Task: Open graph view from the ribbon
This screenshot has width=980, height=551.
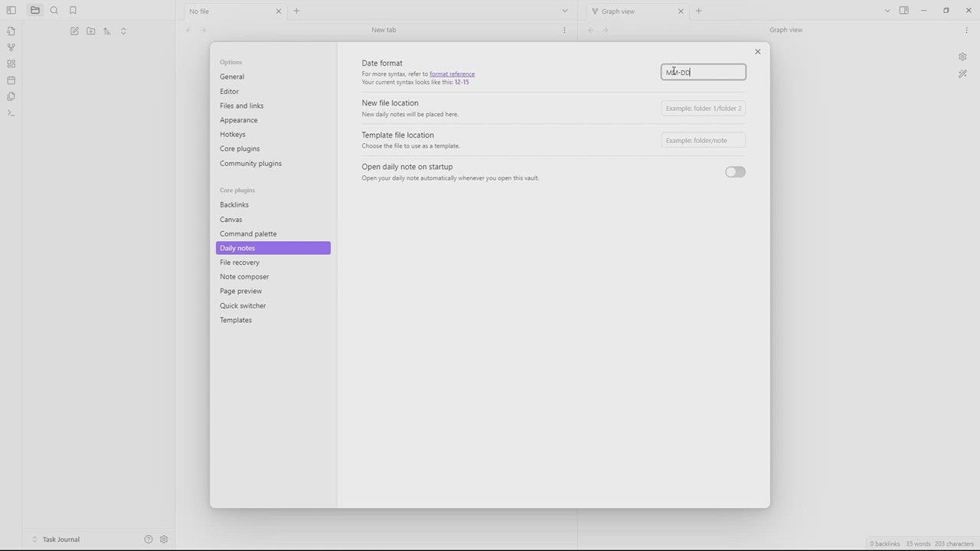Action: (x=11, y=47)
